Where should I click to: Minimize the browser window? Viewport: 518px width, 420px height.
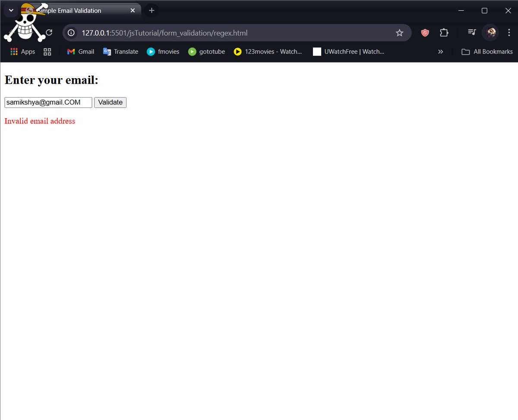click(x=461, y=10)
